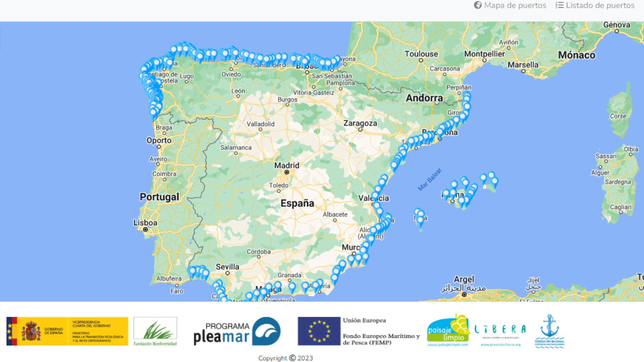This screenshot has height=362, width=644.
Task: Click the Lisboa label on the map
Action: pos(145,223)
